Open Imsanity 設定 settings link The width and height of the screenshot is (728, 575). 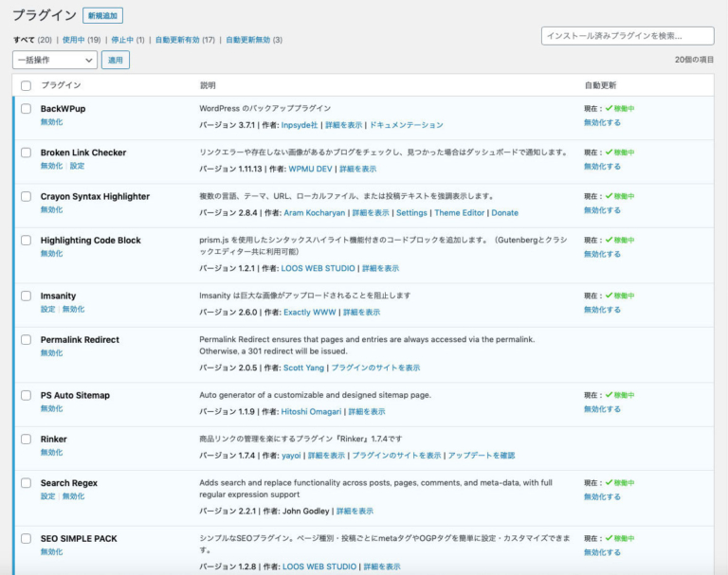click(47, 310)
